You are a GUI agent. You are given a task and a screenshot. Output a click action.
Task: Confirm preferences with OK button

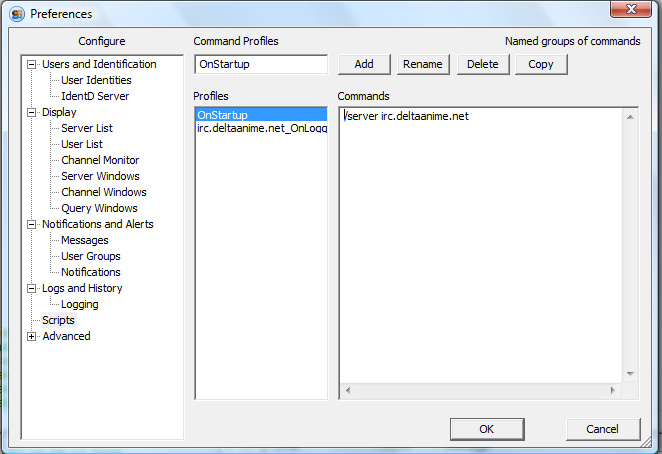point(487,429)
